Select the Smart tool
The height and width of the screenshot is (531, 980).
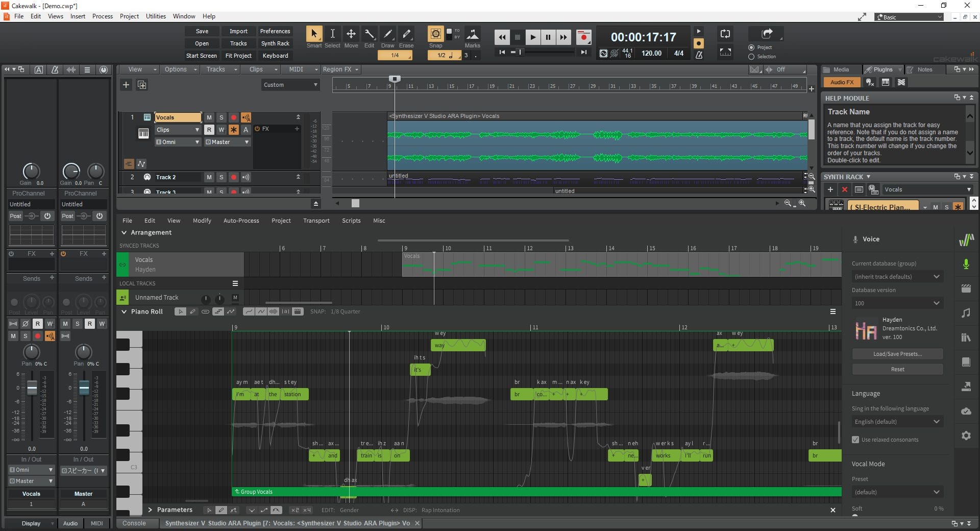[313, 35]
